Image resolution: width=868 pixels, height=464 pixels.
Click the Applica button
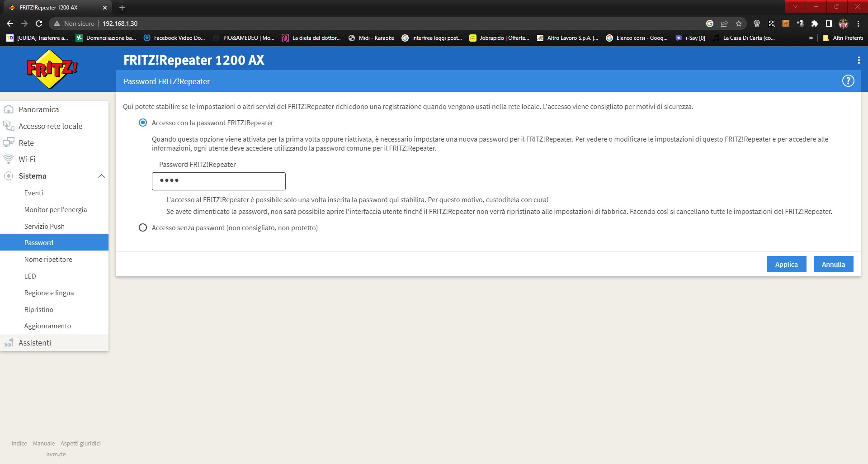[x=786, y=264]
